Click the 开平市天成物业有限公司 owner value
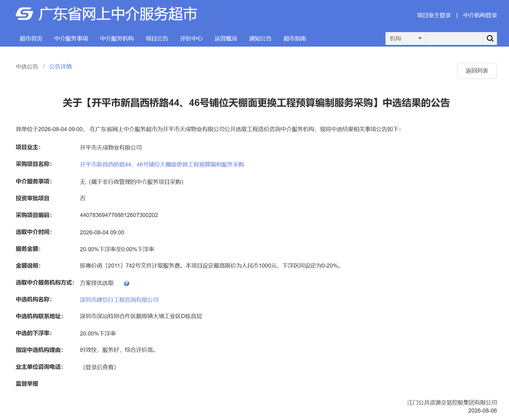This screenshot has height=420, width=509. [111, 148]
